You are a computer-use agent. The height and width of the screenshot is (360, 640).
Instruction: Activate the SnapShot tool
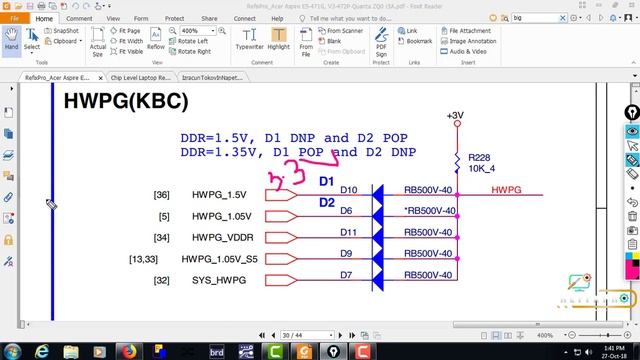pos(62,31)
